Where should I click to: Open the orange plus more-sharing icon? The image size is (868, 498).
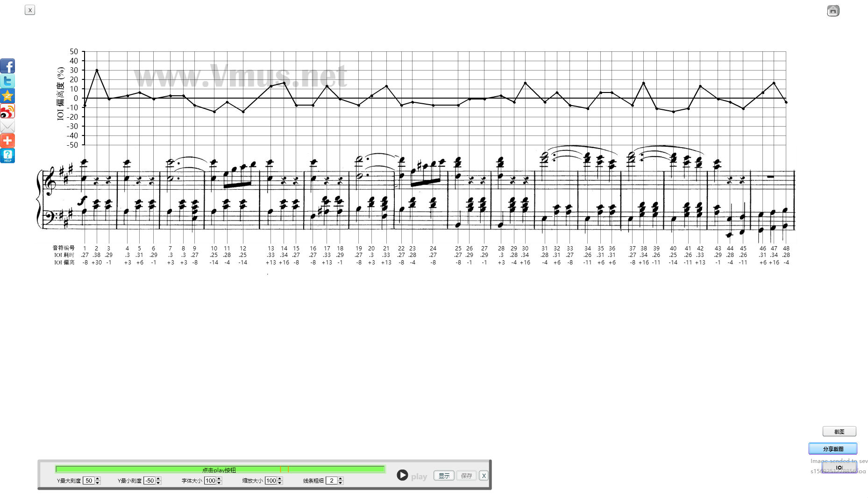(7, 141)
